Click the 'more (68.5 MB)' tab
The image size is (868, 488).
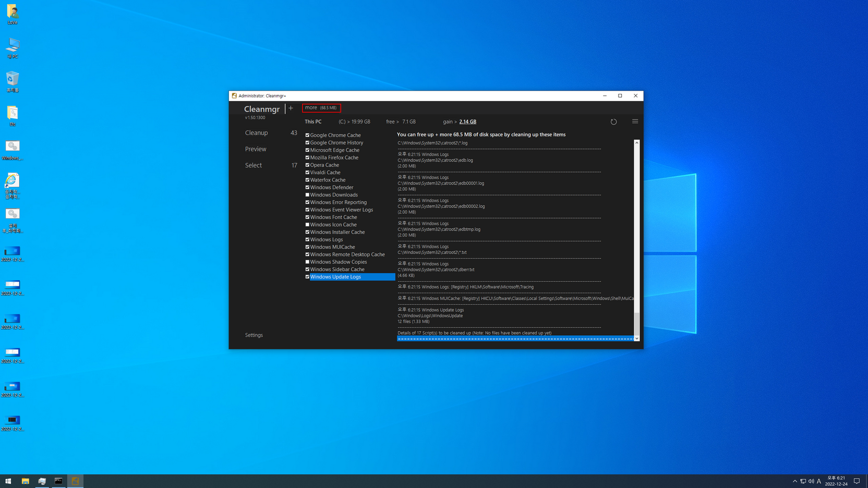[x=321, y=108]
